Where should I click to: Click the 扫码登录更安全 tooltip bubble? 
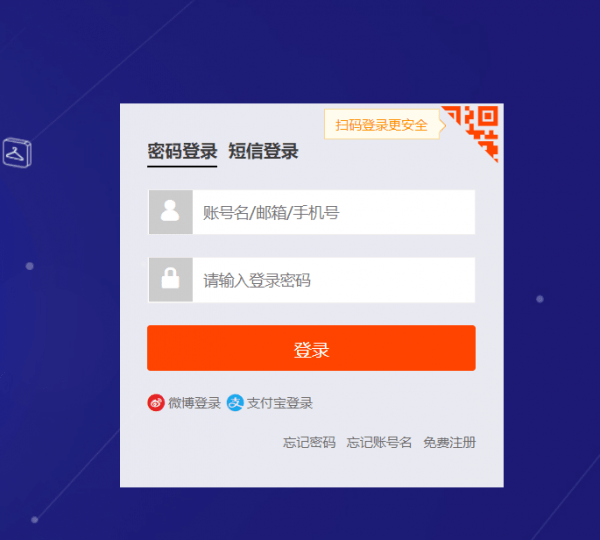coord(383,125)
